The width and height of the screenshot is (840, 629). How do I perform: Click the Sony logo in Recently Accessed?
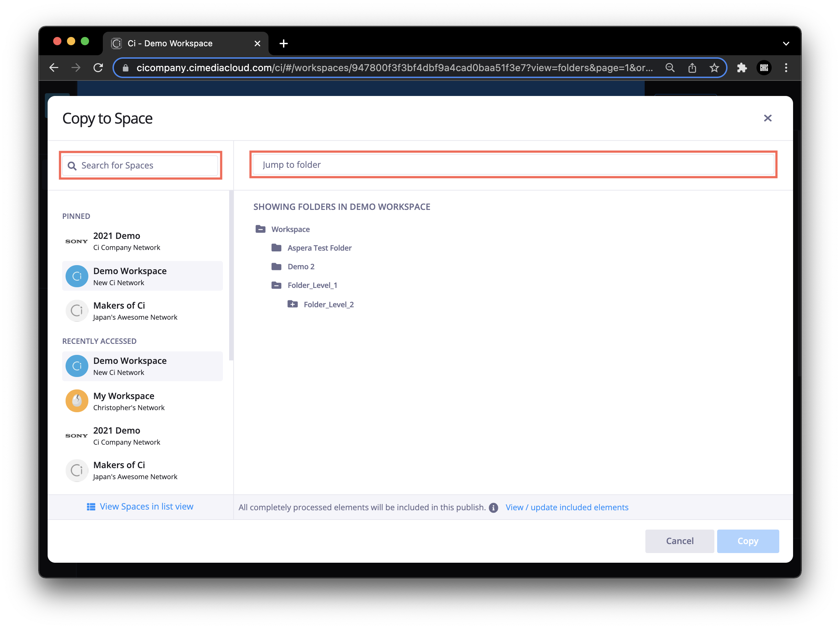pos(77,436)
